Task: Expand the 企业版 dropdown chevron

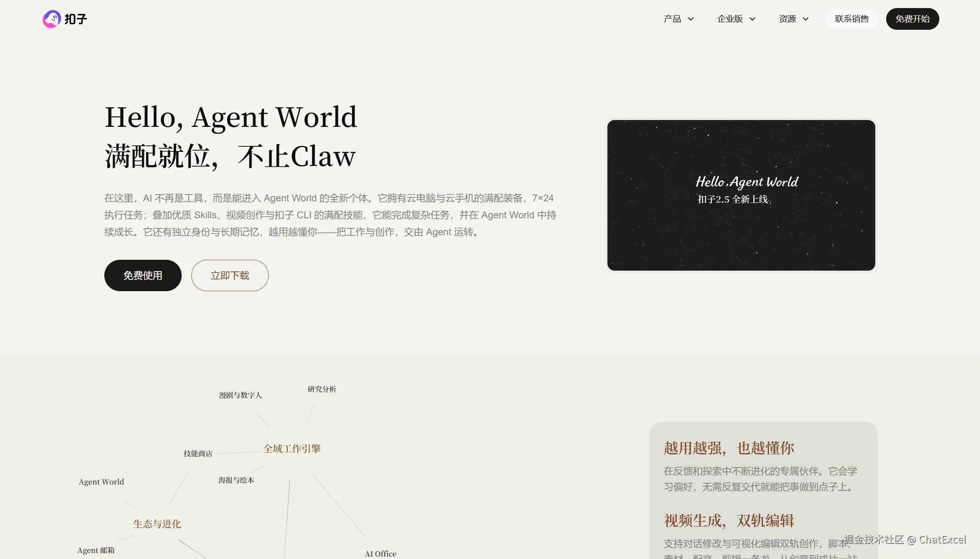Action: click(x=752, y=19)
